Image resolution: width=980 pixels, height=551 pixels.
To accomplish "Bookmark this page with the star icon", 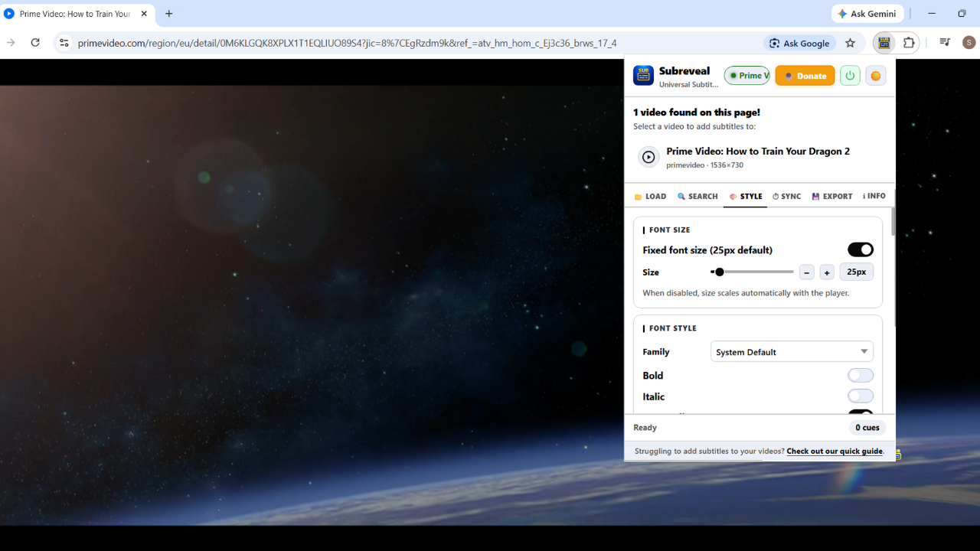I will [x=850, y=43].
